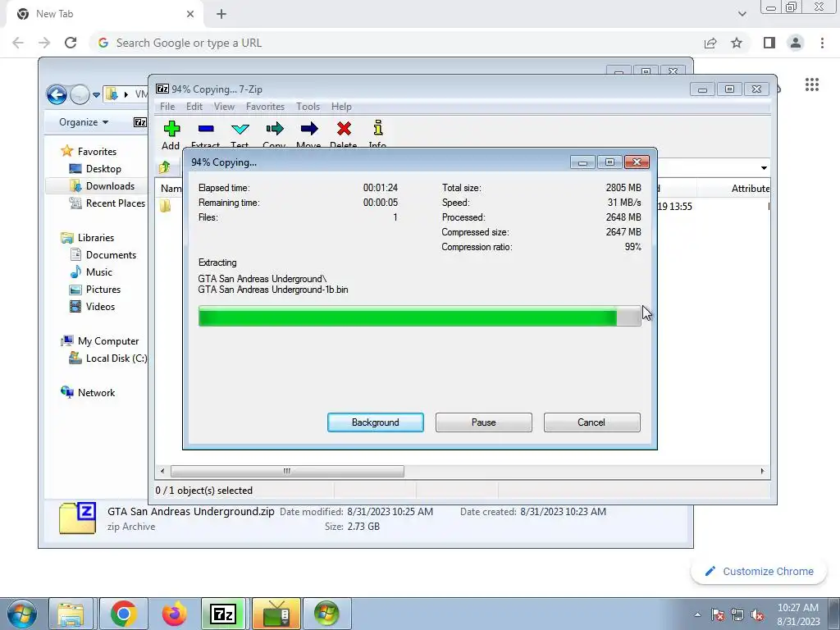This screenshot has width=840, height=630.
Task: Open the Edit menu in 7-Zip
Action: coord(194,107)
